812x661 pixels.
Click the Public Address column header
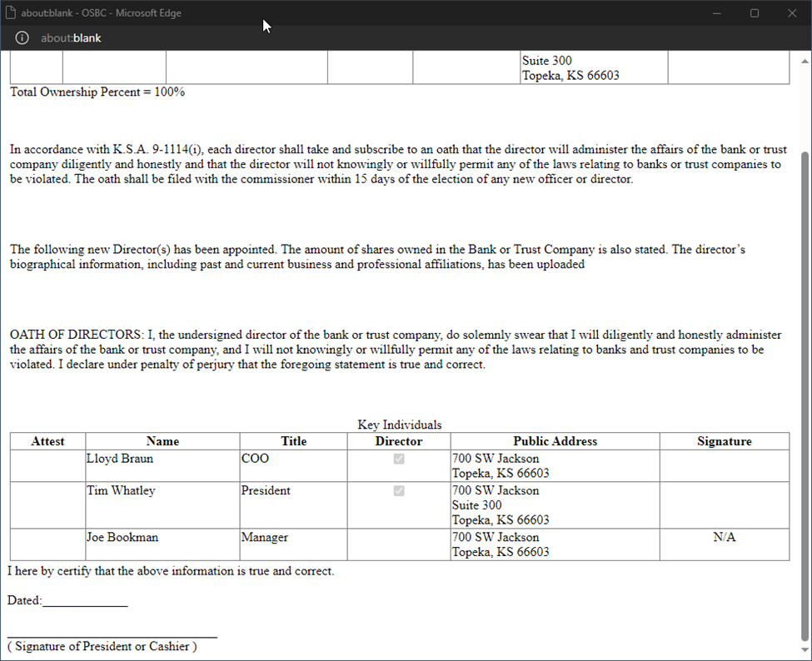click(555, 441)
